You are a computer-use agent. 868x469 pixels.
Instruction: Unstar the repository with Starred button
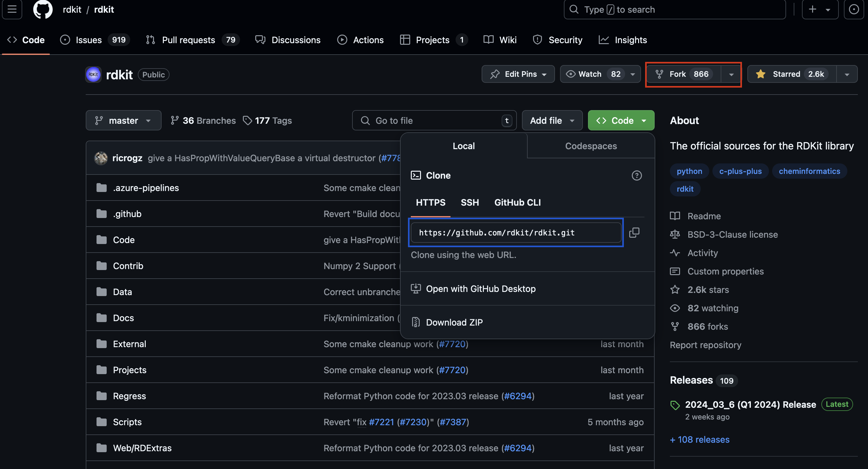792,74
